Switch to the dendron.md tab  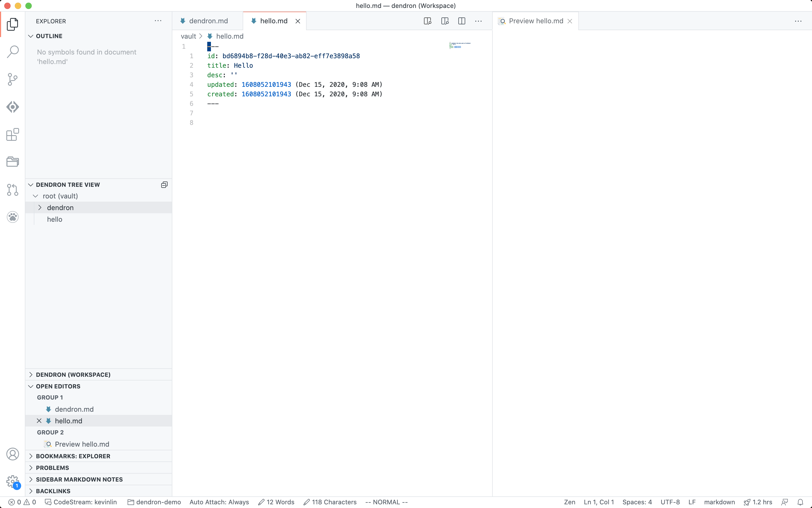[x=207, y=21]
